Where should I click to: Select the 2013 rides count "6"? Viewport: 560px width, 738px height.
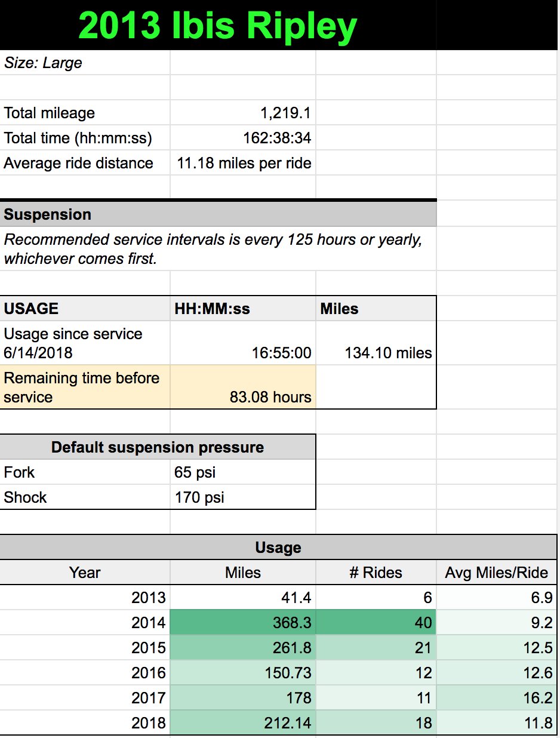point(376,598)
